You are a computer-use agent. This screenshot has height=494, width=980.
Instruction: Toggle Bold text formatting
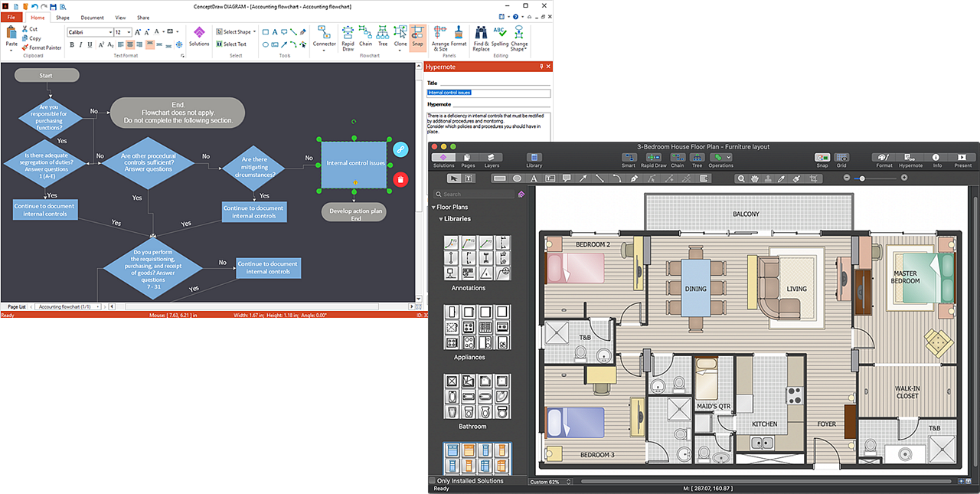pyautogui.click(x=72, y=44)
